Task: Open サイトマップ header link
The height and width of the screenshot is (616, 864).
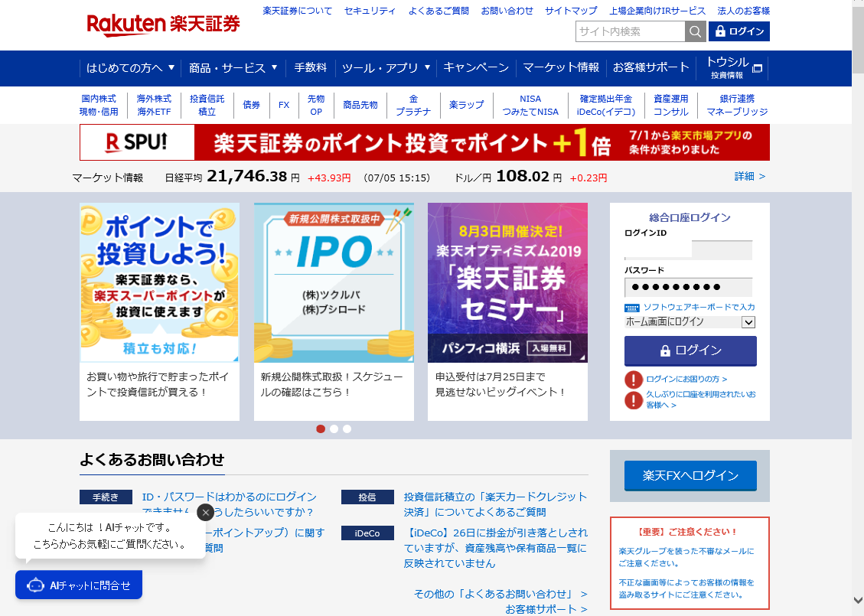Action: pyautogui.click(x=571, y=11)
